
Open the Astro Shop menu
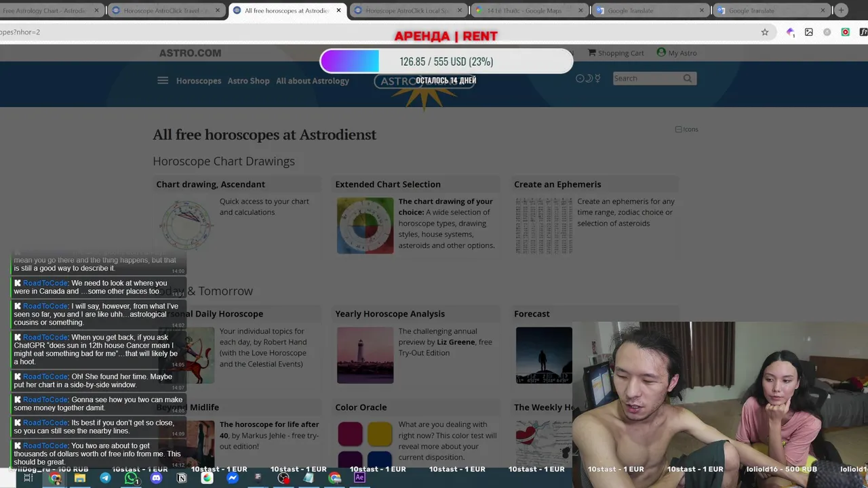tap(248, 81)
